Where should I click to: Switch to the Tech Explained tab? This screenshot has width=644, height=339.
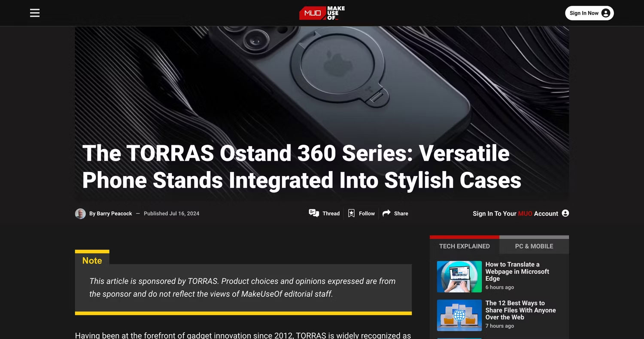coord(465,246)
